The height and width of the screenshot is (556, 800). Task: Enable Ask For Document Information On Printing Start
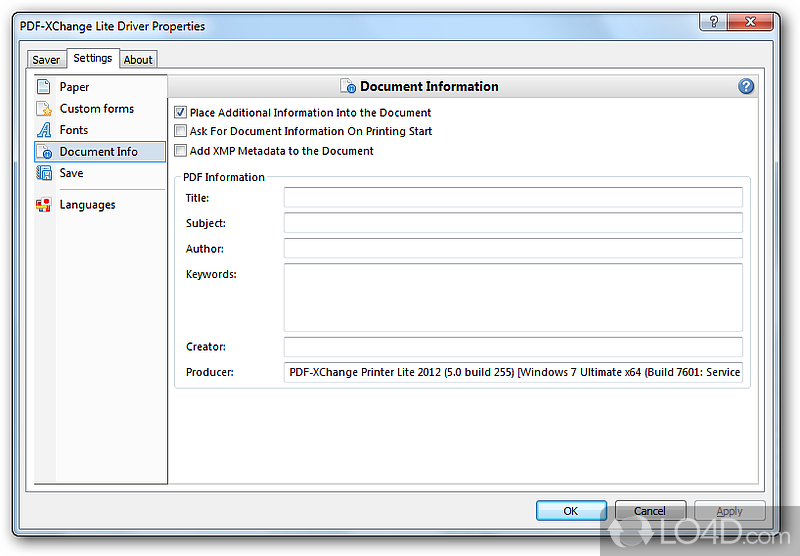tap(180, 131)
